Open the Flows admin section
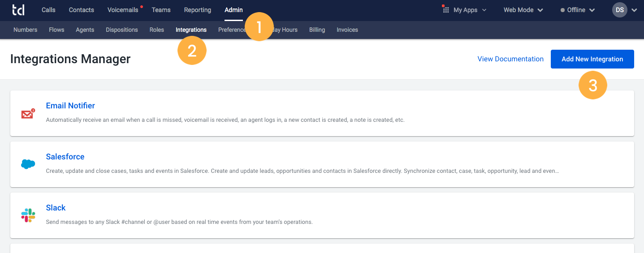 pos(56,30)
